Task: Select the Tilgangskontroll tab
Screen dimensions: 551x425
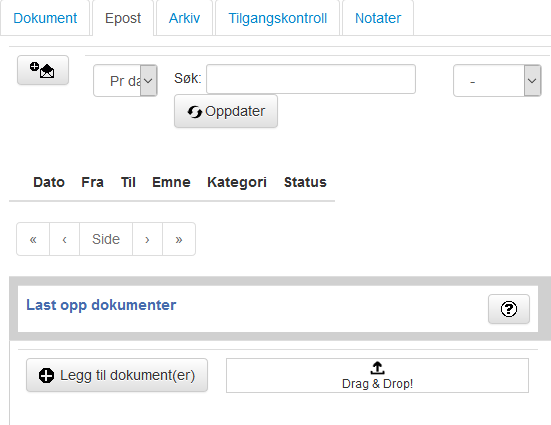Action: [x=278, y=18]
